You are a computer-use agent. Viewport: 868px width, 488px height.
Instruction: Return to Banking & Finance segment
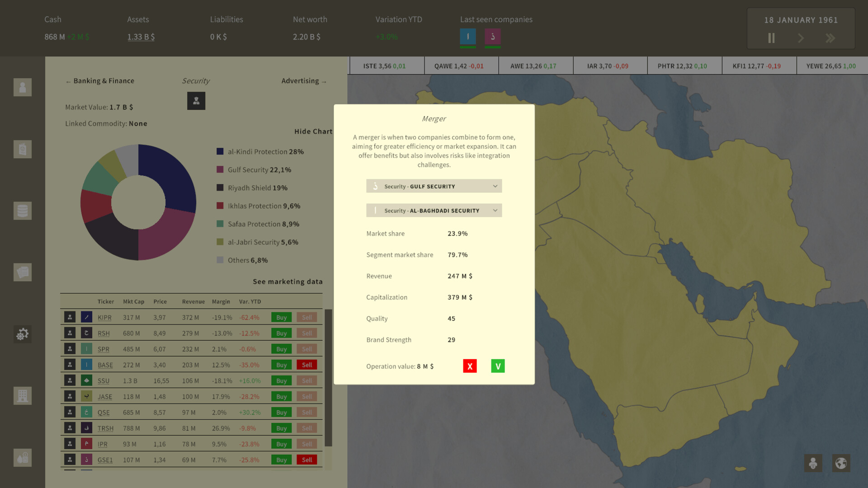pos(99,80)
